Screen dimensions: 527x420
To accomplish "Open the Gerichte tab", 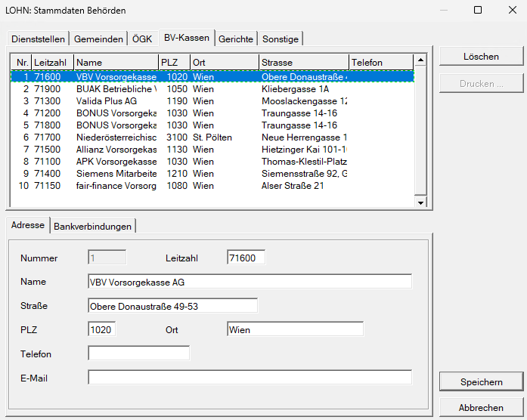I will click(x=236, y=39).
